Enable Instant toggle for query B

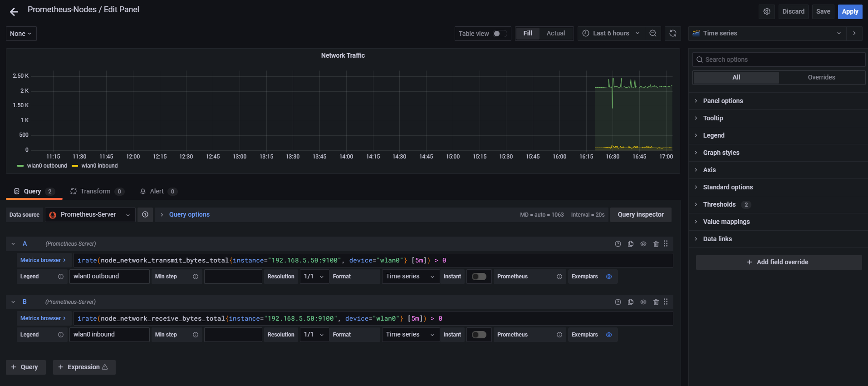(x=479, y=335)
